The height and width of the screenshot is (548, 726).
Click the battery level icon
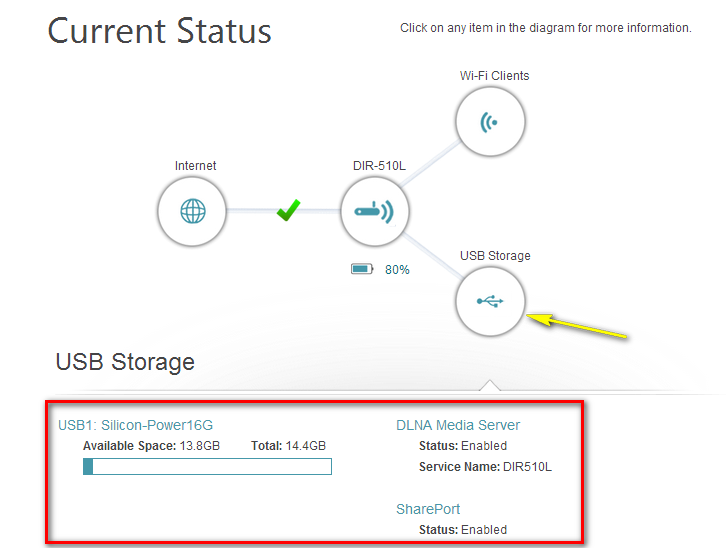[x=362, y=269]
